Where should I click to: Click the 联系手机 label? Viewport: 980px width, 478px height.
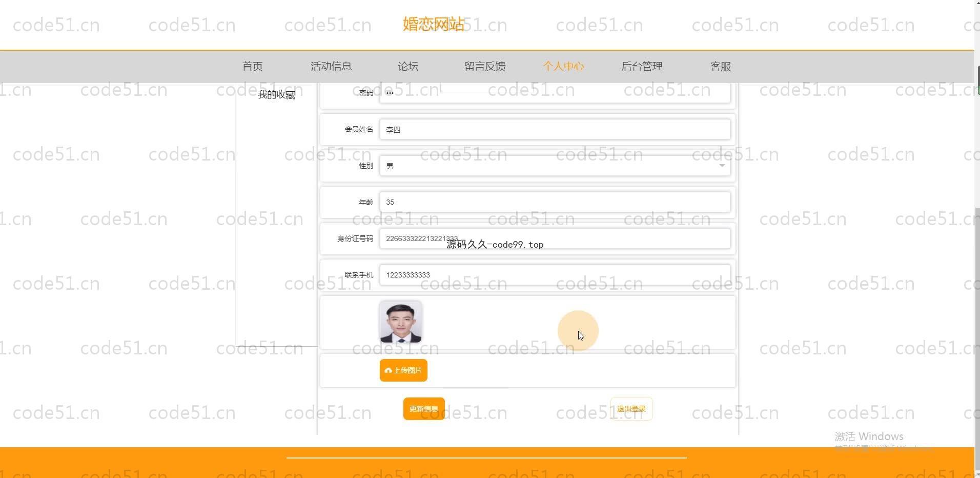point(359,275)
